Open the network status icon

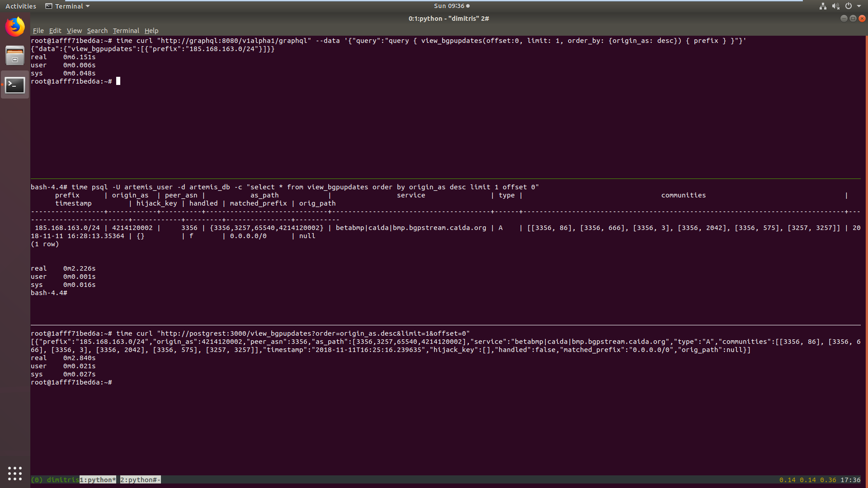[823, 6]
